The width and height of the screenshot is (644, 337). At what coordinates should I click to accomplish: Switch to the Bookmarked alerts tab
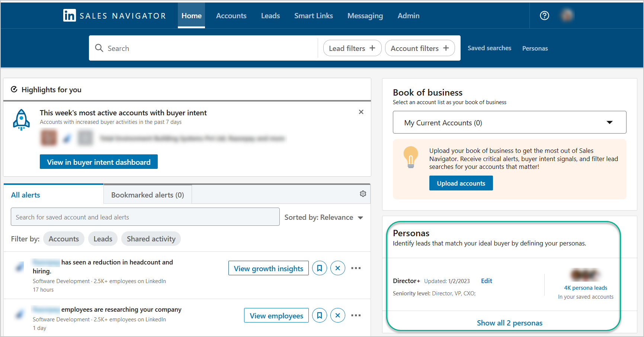pos(147,194)
